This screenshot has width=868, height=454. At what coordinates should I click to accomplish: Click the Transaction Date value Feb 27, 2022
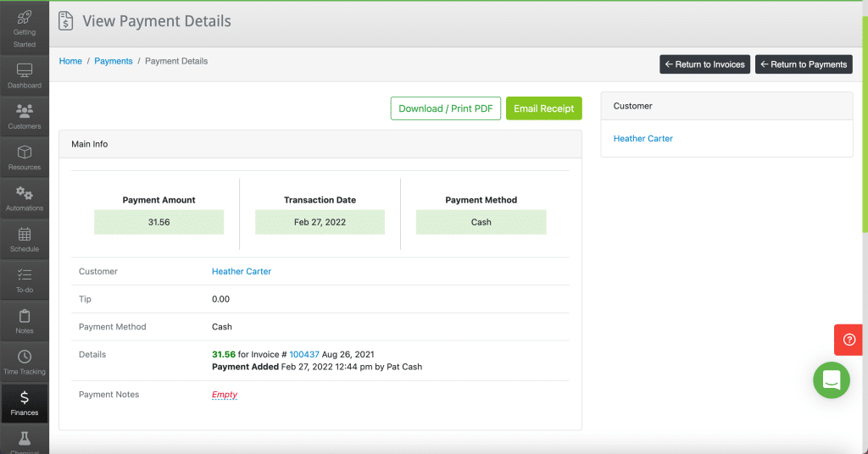click(320, 222)
